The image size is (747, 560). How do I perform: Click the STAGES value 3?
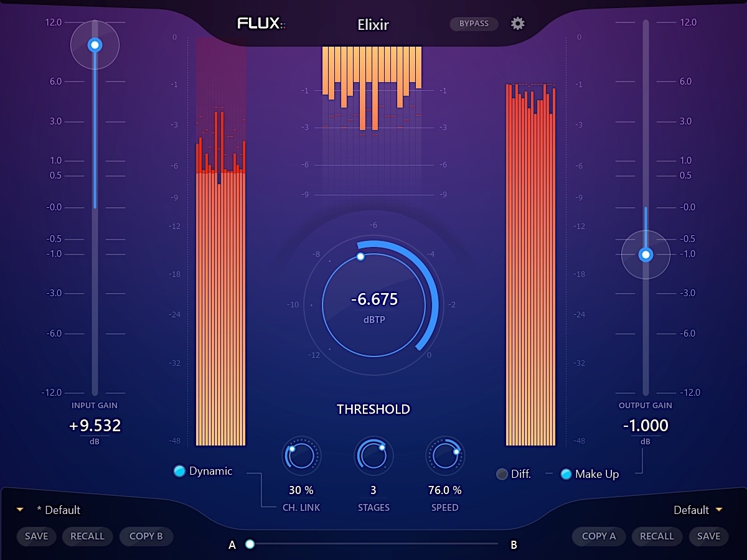(374, 490)
